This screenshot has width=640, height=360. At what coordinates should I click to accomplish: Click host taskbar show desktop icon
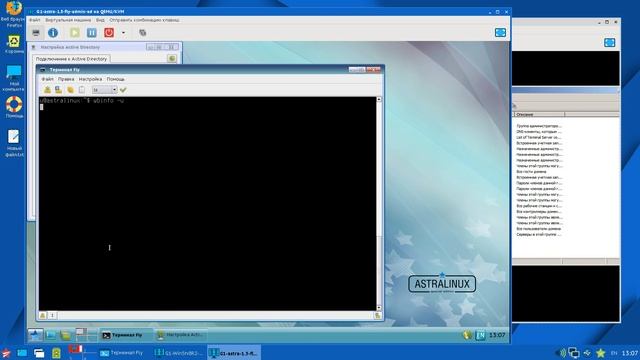coord(22,353)
